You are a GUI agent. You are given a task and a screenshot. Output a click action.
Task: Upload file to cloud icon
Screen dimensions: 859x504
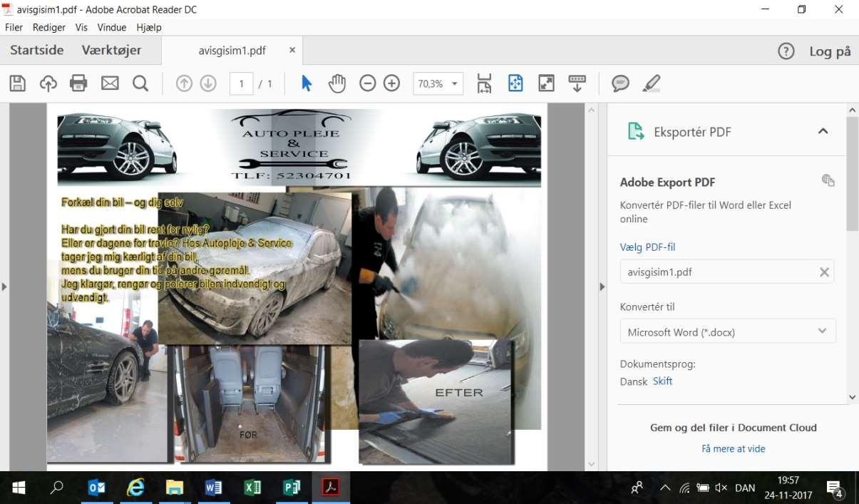(x=48, y=83)
